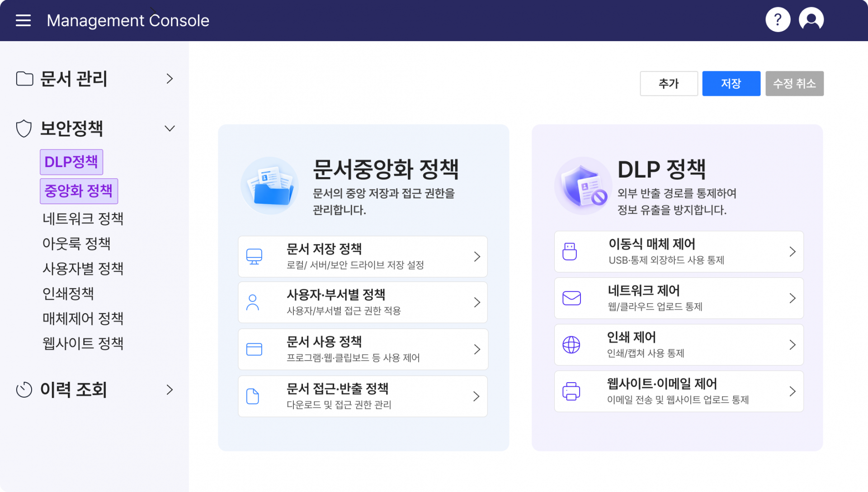Click the printer icon in 웹사이트·이메일 제어
Image resolution: width=868 pixels, height=492 pixels.
(x=571, y=391)
